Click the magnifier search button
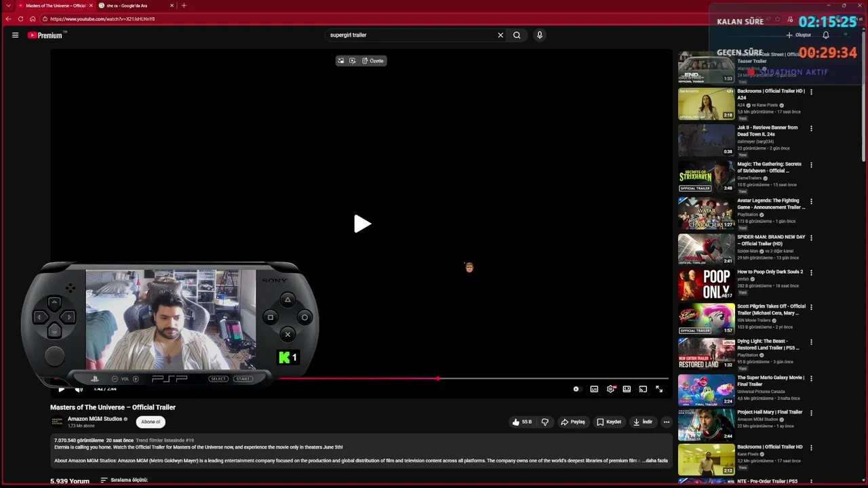This screenshot has height=488, width=868. pos(517,35)
